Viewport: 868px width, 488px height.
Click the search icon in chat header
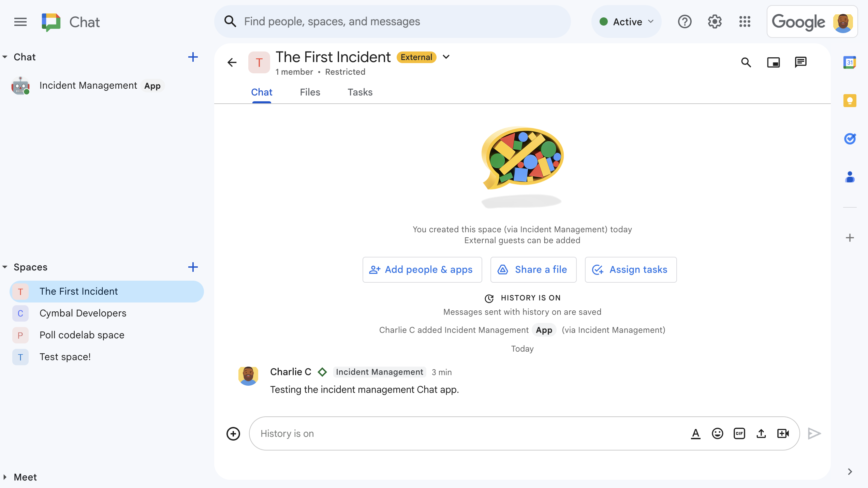pos(747,62)
